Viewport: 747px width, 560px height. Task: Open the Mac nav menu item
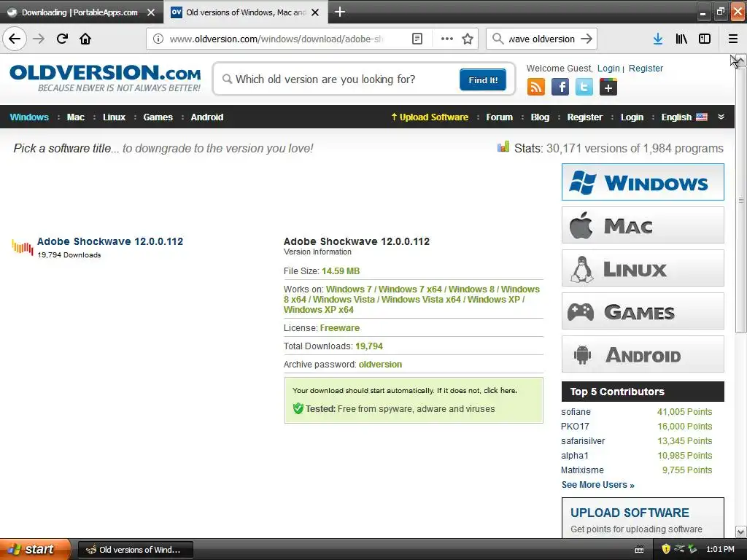(x=75, y=117)
